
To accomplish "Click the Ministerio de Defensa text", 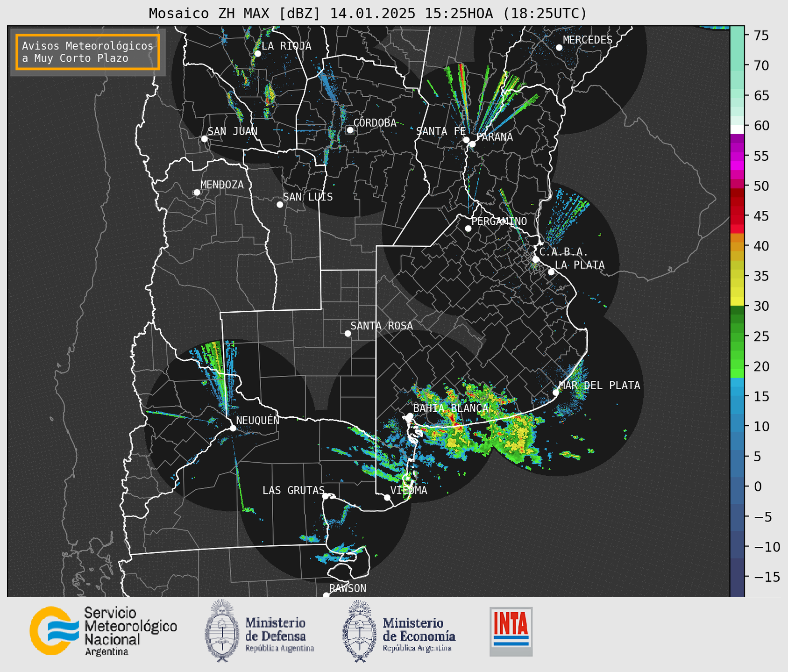I will (x=279, y=634).
